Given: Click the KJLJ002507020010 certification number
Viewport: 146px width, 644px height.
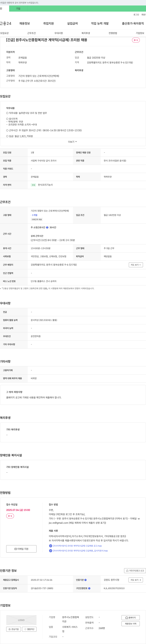Looking at the screenshot, I should [114, 588].
